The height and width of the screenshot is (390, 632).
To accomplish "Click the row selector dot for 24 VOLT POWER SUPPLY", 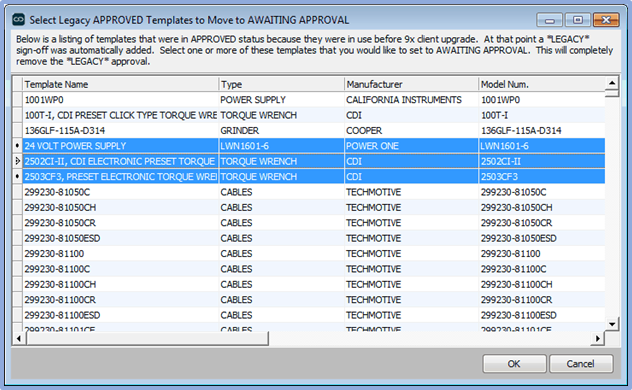I will click(x=17, y=146).
